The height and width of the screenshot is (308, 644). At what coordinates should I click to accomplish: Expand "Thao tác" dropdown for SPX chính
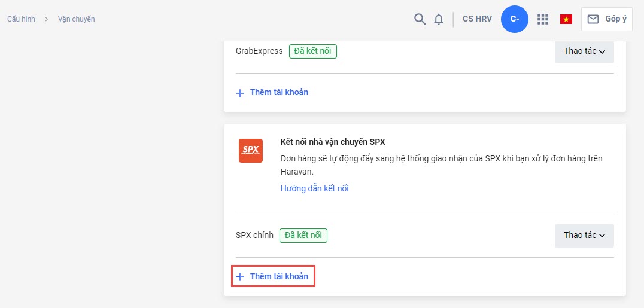pyautogui.click(x=584, y=236)
